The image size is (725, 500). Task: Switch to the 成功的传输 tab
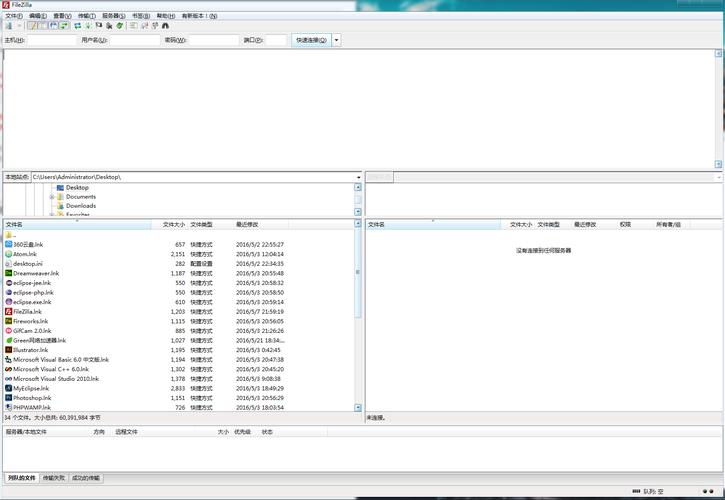[x=86, y=478]
